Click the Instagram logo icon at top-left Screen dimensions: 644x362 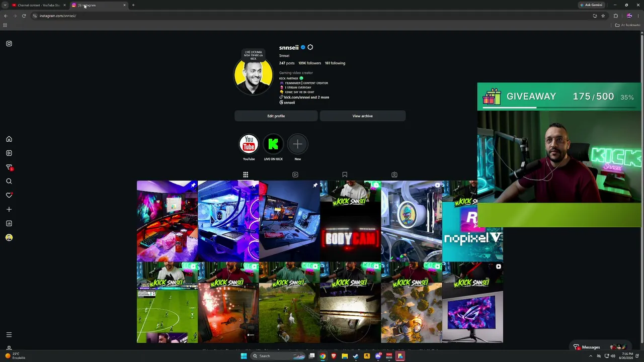tap(9, 44)
